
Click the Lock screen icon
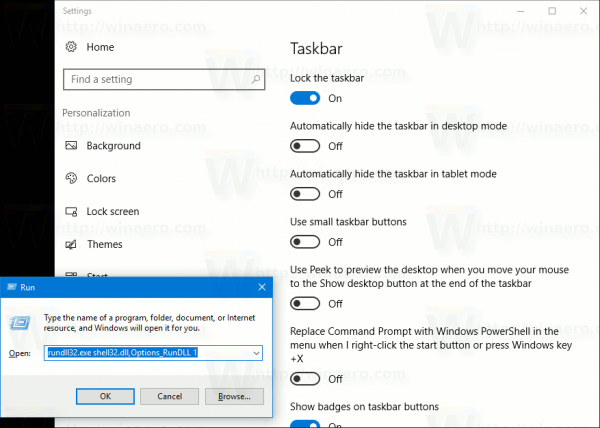point(71,211)
